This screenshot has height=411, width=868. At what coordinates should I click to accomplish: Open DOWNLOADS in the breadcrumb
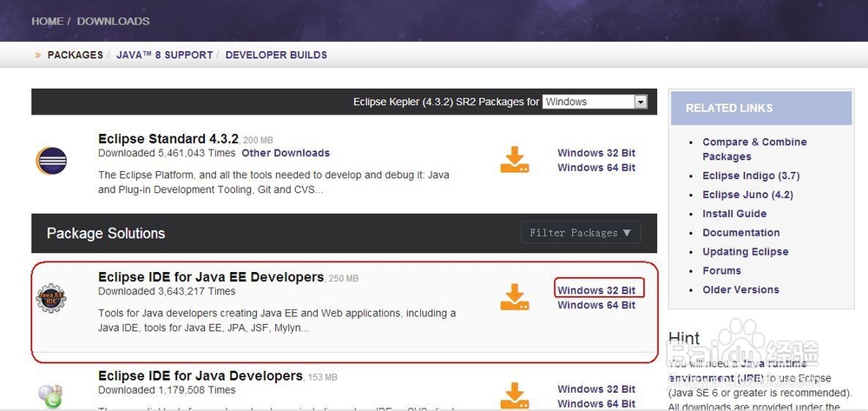[113, 21]
